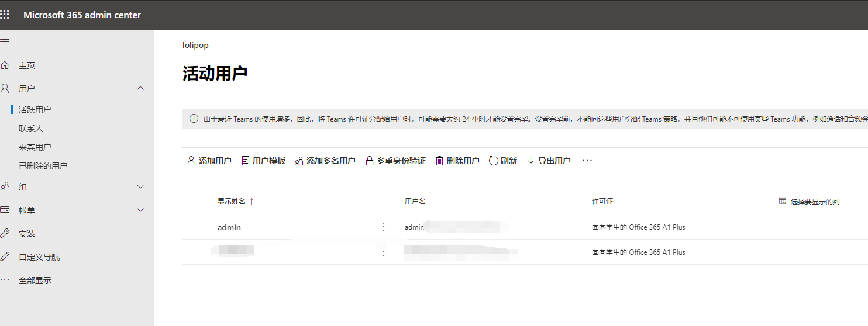The image size is (868, 326).
Task: Click the sort arrow beside 显示姓名
Action: pos(252,201)
